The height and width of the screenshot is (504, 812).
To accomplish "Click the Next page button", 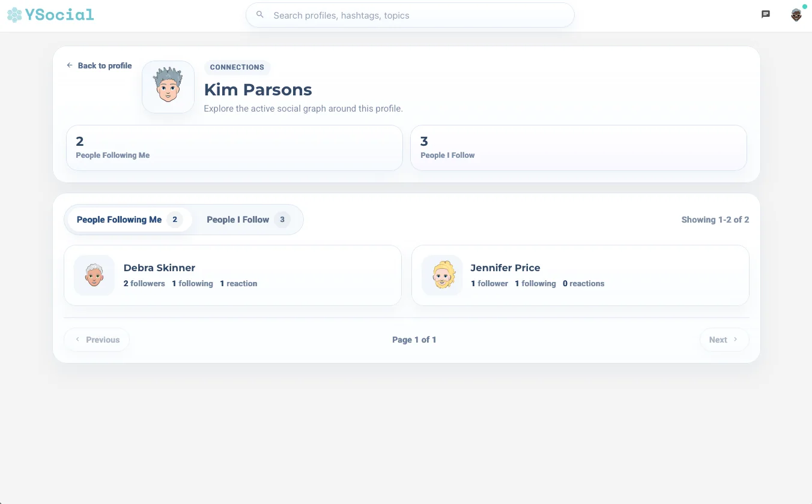I will point(724,340).
